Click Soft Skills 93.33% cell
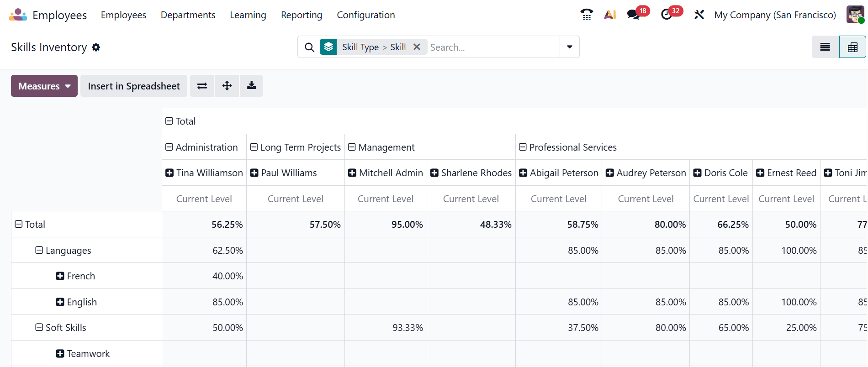Screen dimensions: 868x367 pyautogui.click(x=386, y=327)
